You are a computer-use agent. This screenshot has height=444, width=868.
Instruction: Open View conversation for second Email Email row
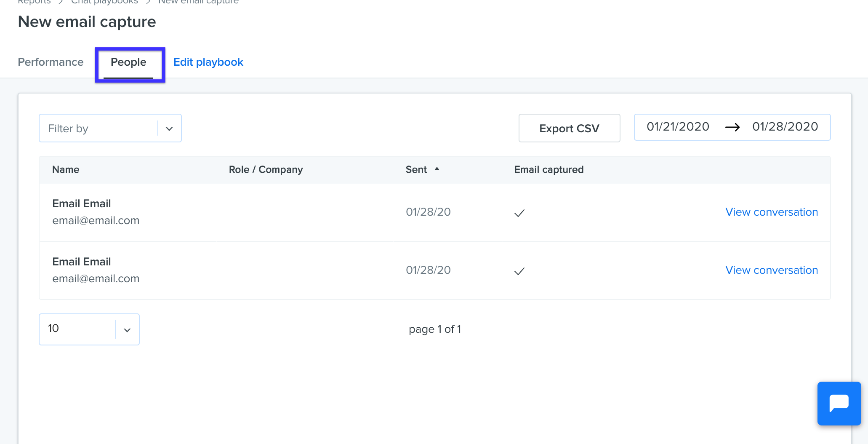(772, 270)
